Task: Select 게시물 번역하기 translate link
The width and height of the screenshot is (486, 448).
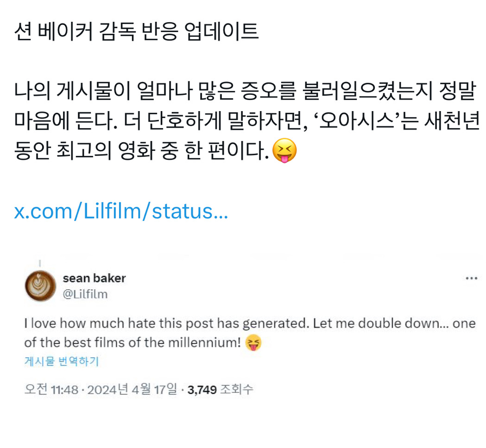Action: 61,361
